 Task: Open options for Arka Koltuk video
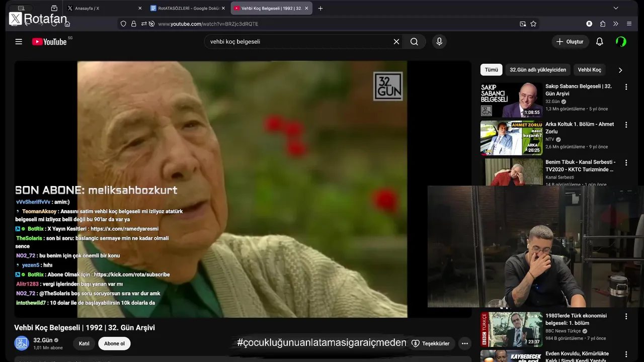(x=626, y=125)
